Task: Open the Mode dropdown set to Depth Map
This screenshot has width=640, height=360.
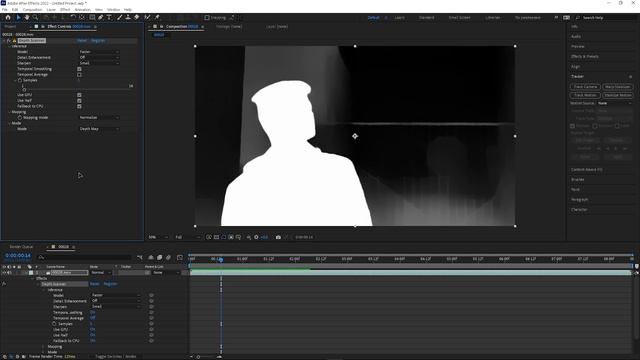Action: 99,129
